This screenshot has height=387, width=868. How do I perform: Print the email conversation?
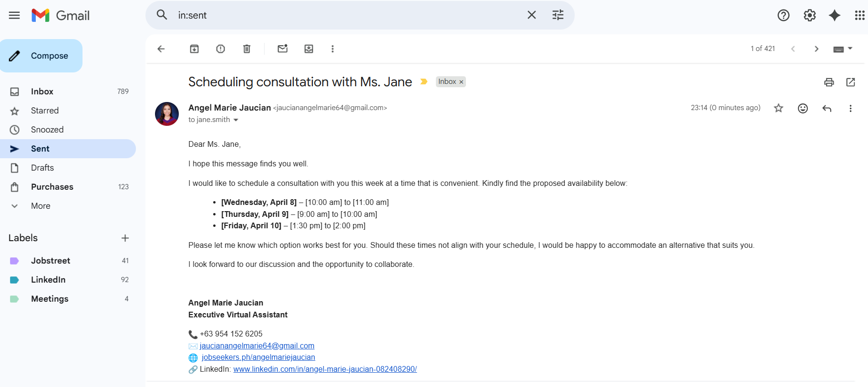coord(829,82)
